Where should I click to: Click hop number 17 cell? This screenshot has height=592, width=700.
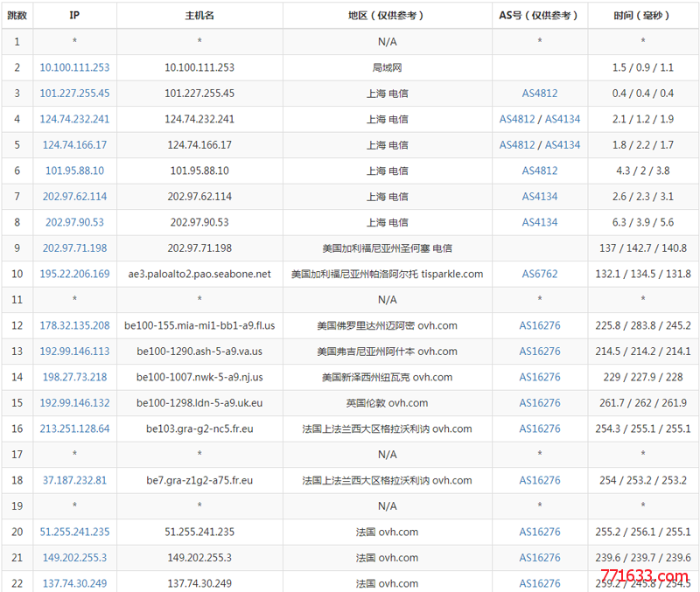point(17,455)
